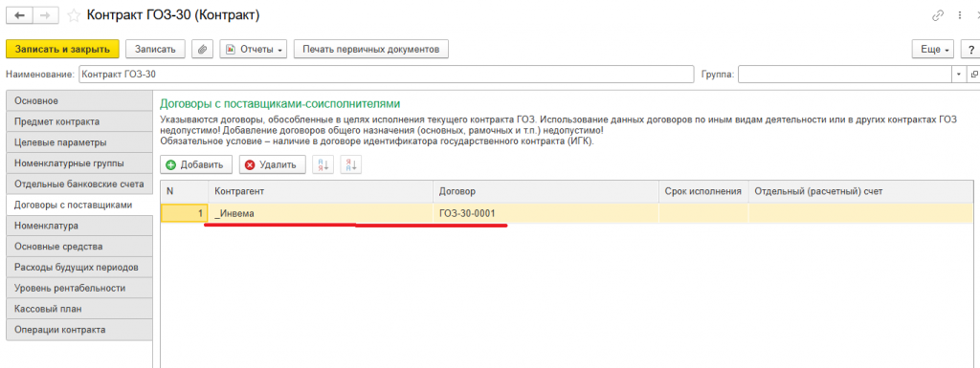
Task: Click Добавить to add a contract row
Action: (x=196, y=164)
